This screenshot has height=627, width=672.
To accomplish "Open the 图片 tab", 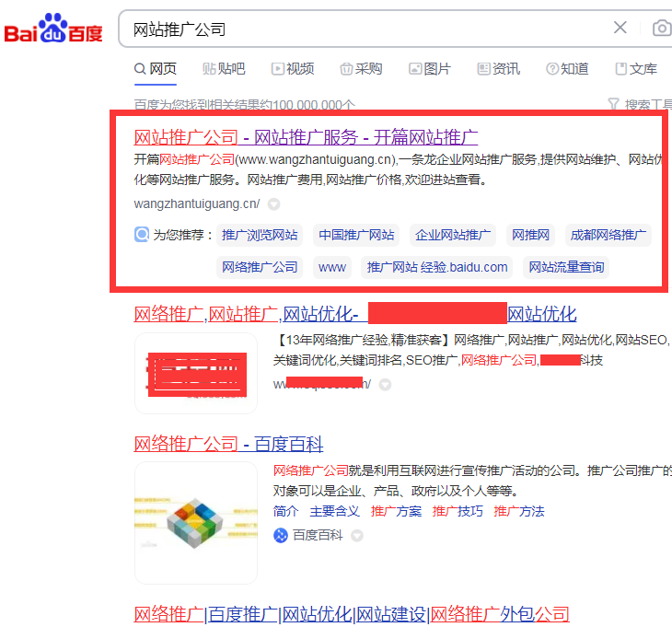I will tap(429, 68).
